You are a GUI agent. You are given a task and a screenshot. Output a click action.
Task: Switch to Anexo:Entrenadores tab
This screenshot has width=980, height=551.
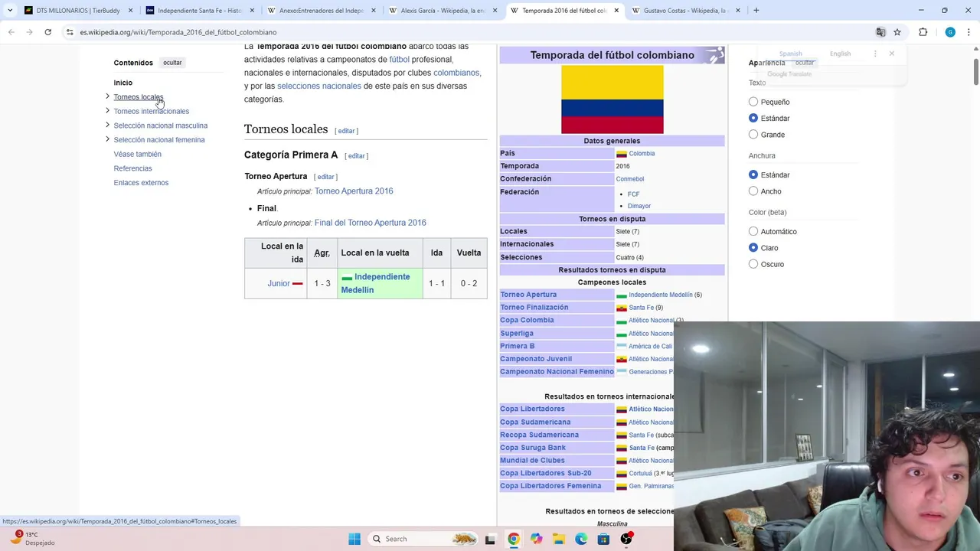[321, 11]
